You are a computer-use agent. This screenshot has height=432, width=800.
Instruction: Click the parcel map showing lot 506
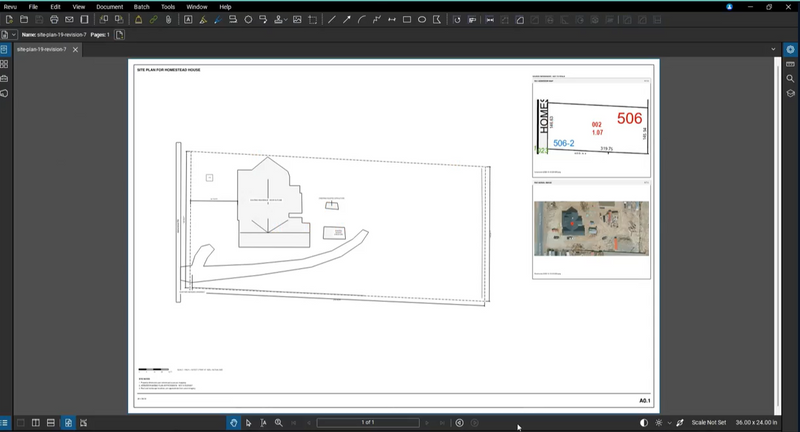(591, 126)
